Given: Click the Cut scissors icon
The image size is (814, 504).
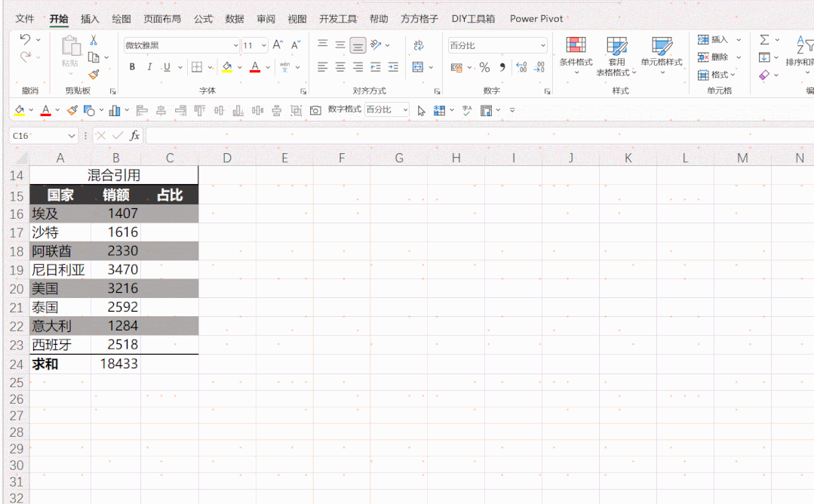Looking at the screenshot, I should 94,40.
